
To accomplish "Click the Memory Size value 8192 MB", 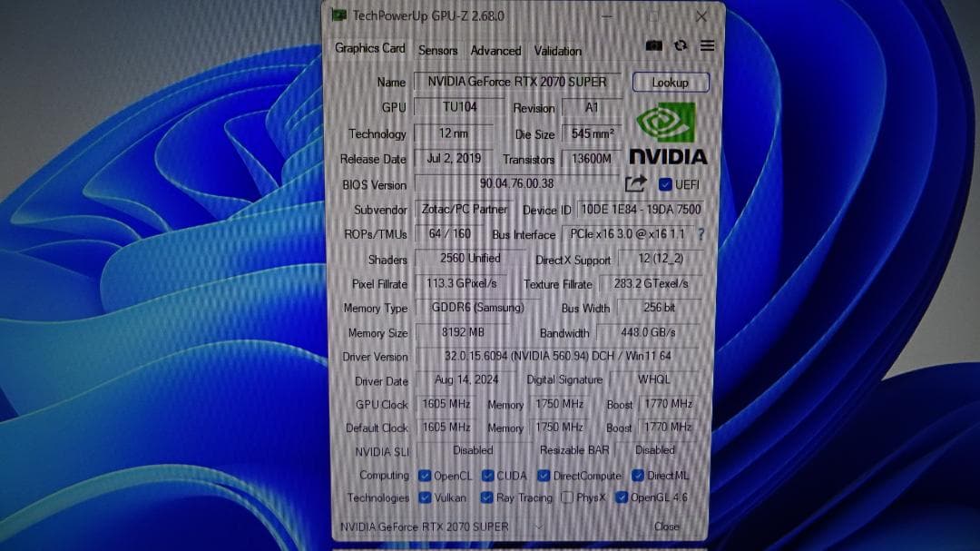I will [x=463, y=332].
